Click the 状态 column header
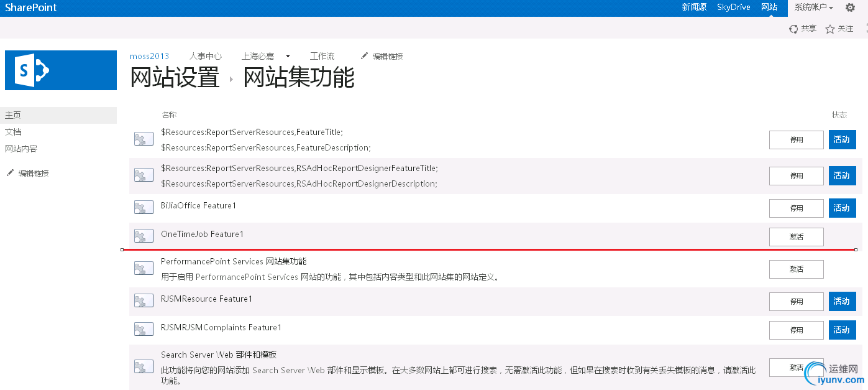868x390 pixels. click(839, 115)
